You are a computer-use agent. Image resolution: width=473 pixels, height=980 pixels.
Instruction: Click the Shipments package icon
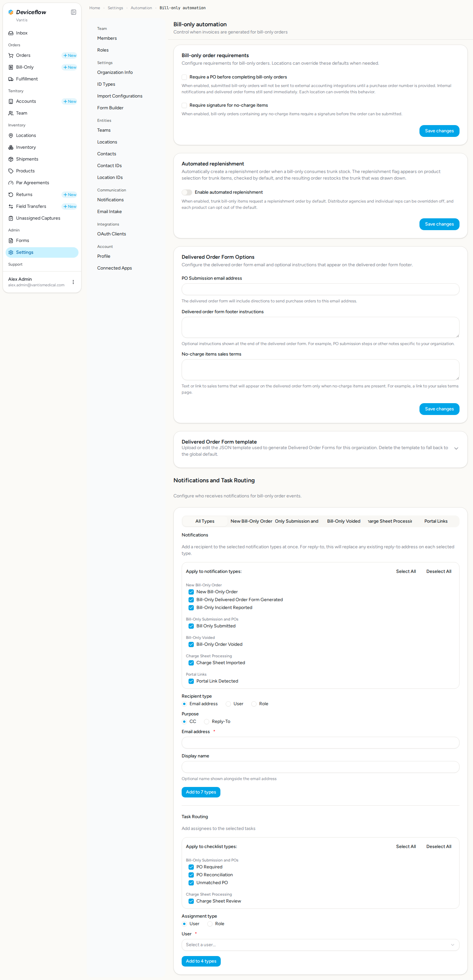[11, 160]
